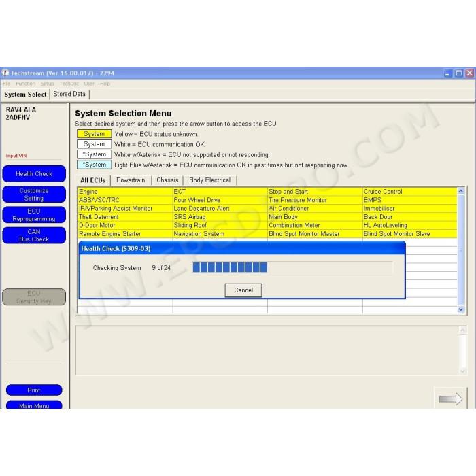Open the File menu
This screenshot has height=476, width=476.
[x=7, y=84]
